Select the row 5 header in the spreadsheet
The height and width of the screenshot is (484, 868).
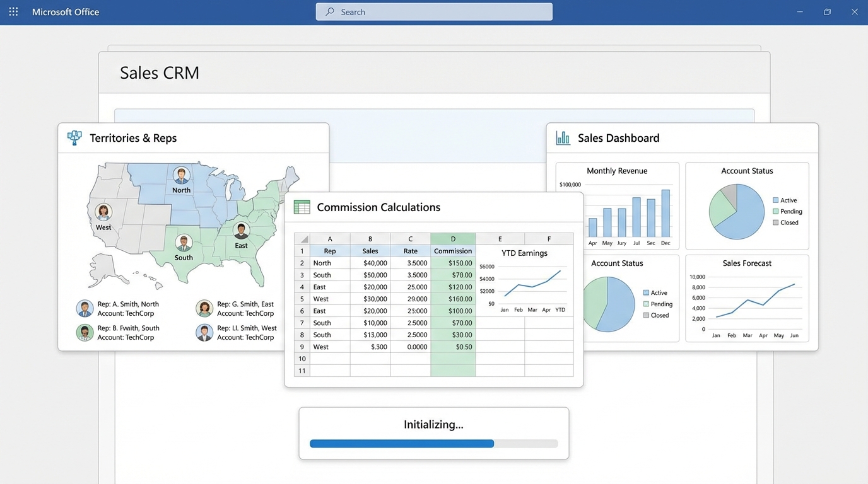pos(302,299)
